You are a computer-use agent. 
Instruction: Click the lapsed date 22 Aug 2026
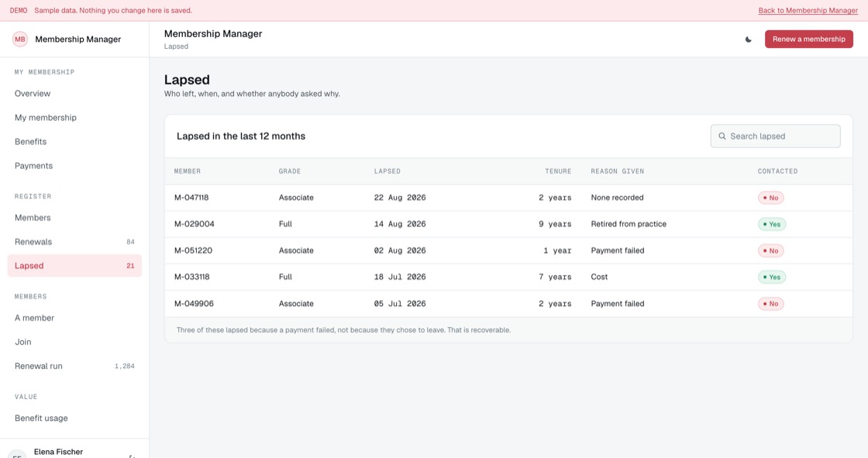pyautogui.click(x=400, y=198)
